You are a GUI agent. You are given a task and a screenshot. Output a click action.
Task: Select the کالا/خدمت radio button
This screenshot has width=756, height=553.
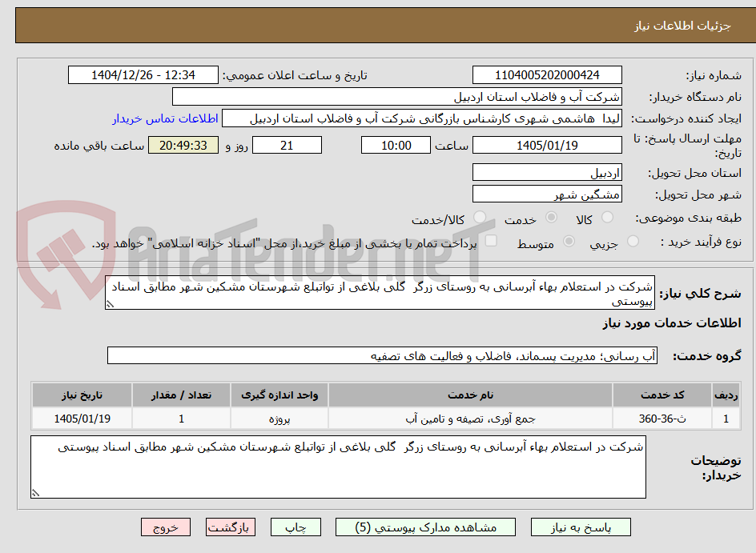tap(480, 218)
